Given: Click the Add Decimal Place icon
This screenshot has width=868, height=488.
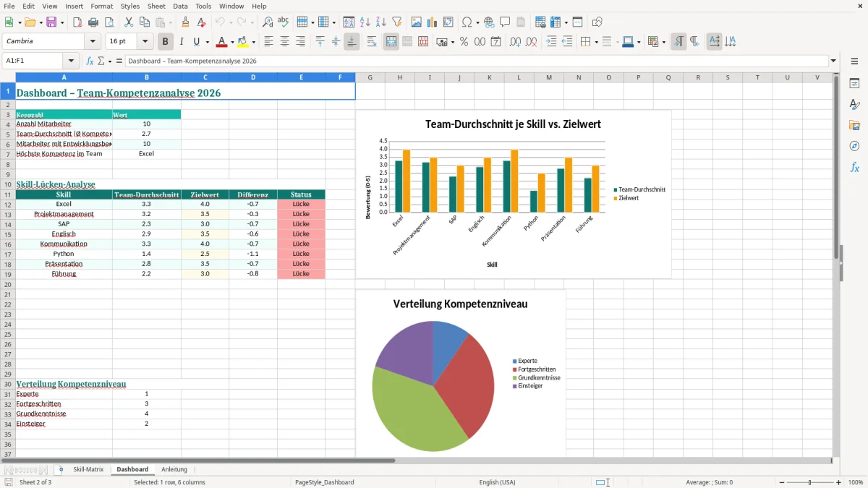Looking at the screenshot, I should [516, 42].
